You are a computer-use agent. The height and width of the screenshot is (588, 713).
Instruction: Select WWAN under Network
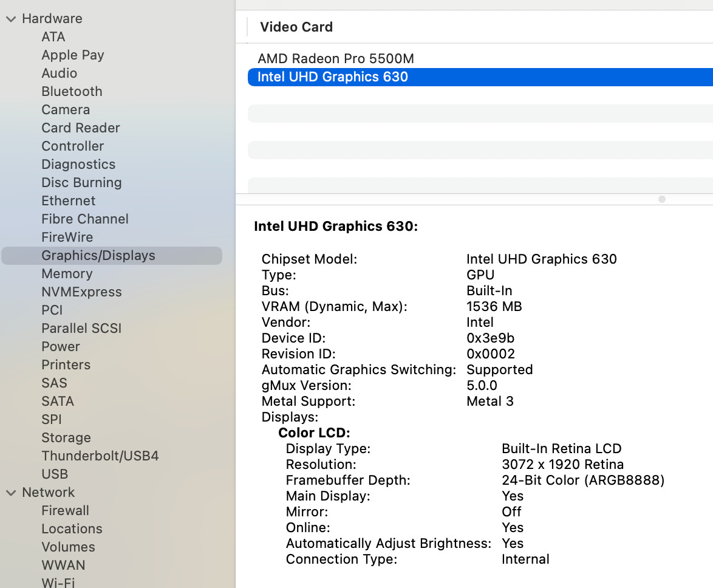coord(63,565)
